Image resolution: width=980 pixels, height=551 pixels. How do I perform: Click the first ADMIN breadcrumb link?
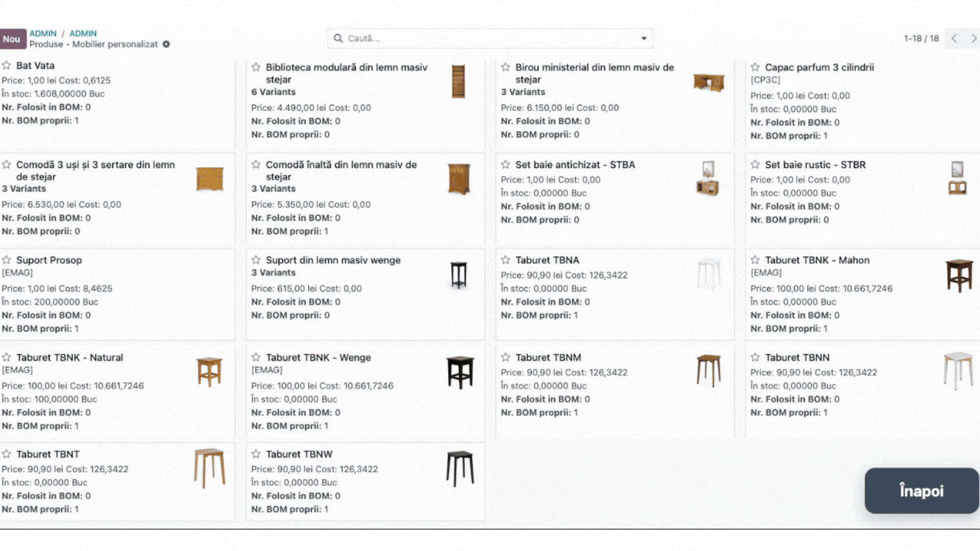[x=43, y=34]
